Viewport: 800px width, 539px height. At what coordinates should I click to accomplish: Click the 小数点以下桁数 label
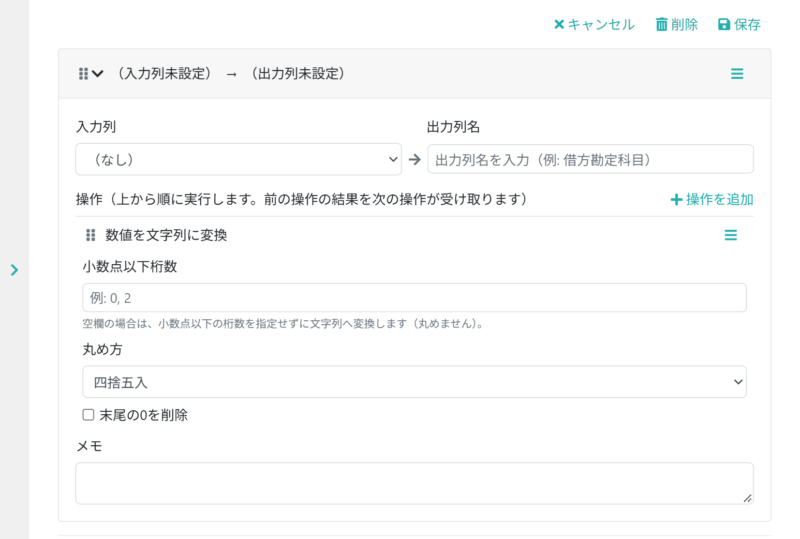(x=130, y=266)
